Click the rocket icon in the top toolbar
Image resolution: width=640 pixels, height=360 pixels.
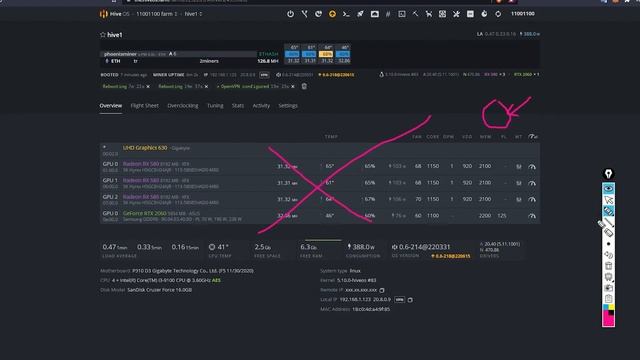pos(360,14)
